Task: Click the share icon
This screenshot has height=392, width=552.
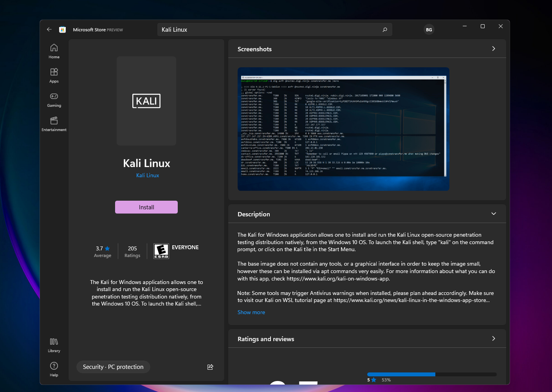Action: click(210, 367)
